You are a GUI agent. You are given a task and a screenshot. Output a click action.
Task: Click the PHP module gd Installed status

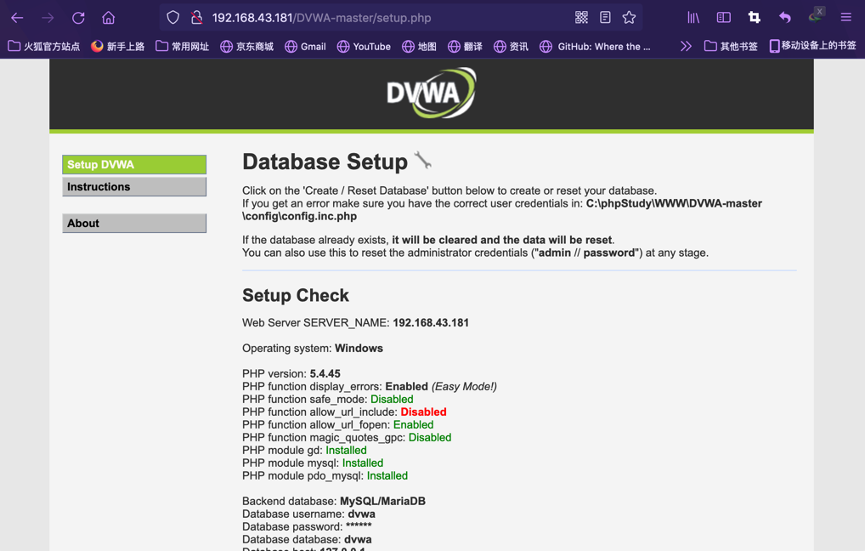click(346, 450)
